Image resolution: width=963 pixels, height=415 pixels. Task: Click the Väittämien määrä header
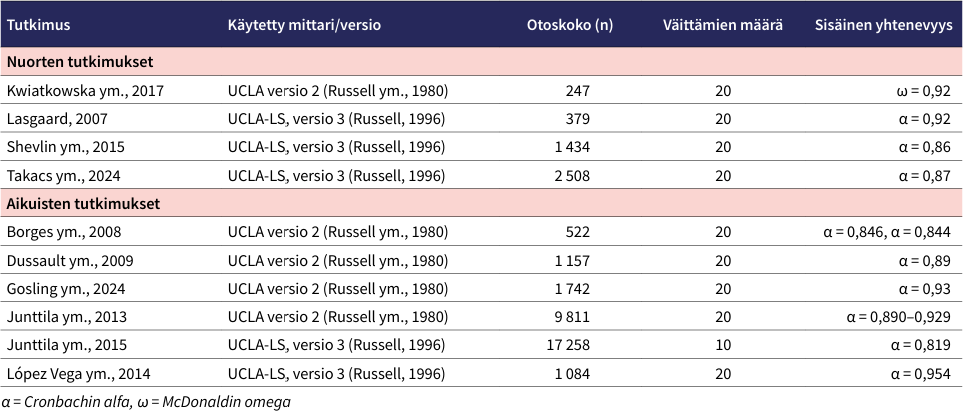pyautogui.click(x=723, y=24)
